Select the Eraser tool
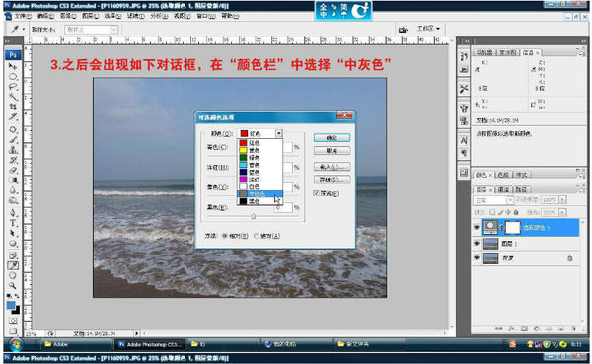This screenshot has width=592, height=364. coord(13,170)
